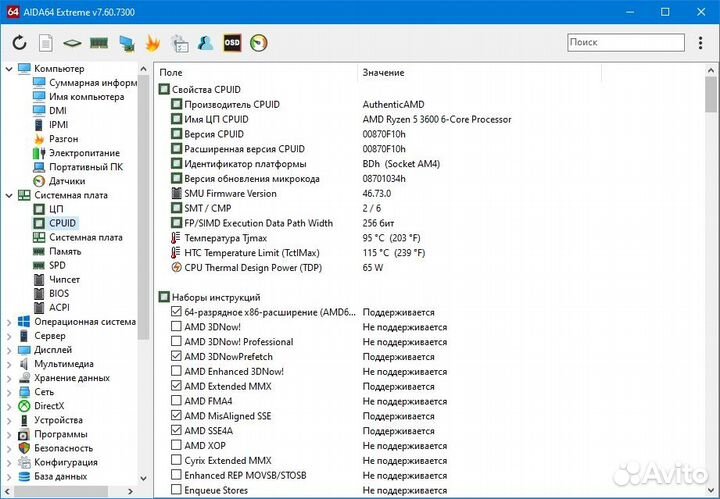Click the user profile toolbar icon
Screen dimensions: 720x499
coord(205,43)
